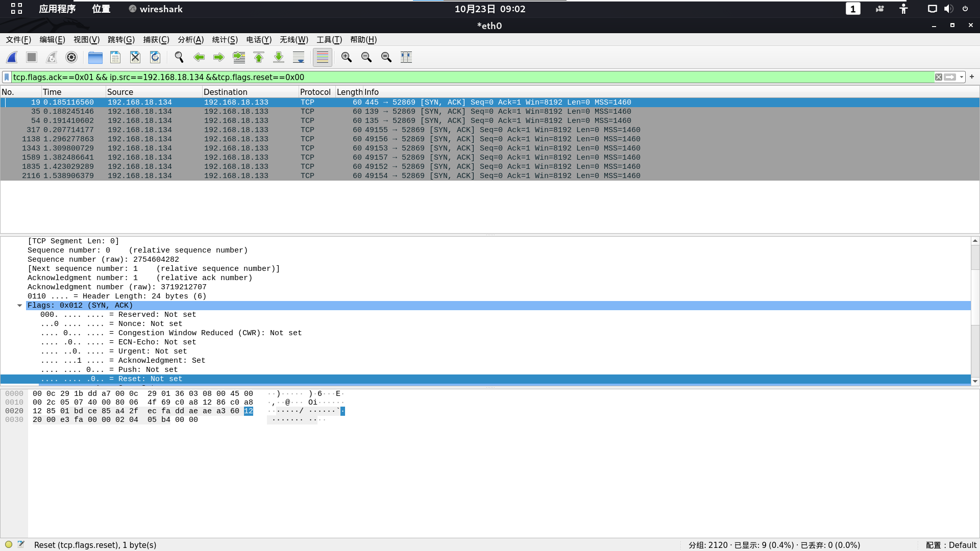Start capturing packets with shark fin icon
The image size is (980, 551).
(x=12, y=57)
